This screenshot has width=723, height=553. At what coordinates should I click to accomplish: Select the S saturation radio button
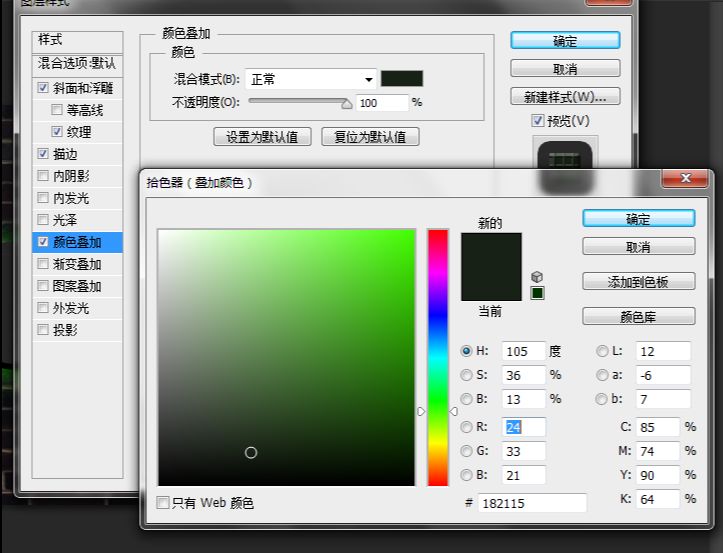point(466,375)
